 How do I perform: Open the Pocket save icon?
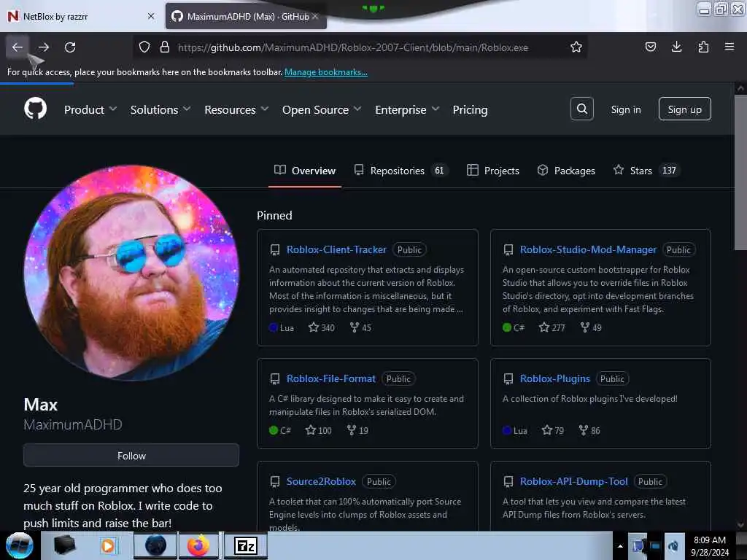click(650, 47)
